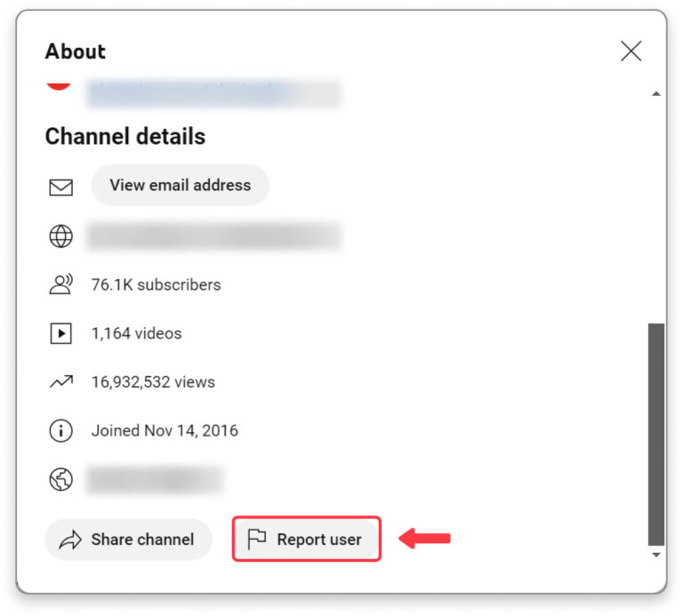Click the Report user button text
The width and height of the screenshot is (683, 616).
point(319,540)
